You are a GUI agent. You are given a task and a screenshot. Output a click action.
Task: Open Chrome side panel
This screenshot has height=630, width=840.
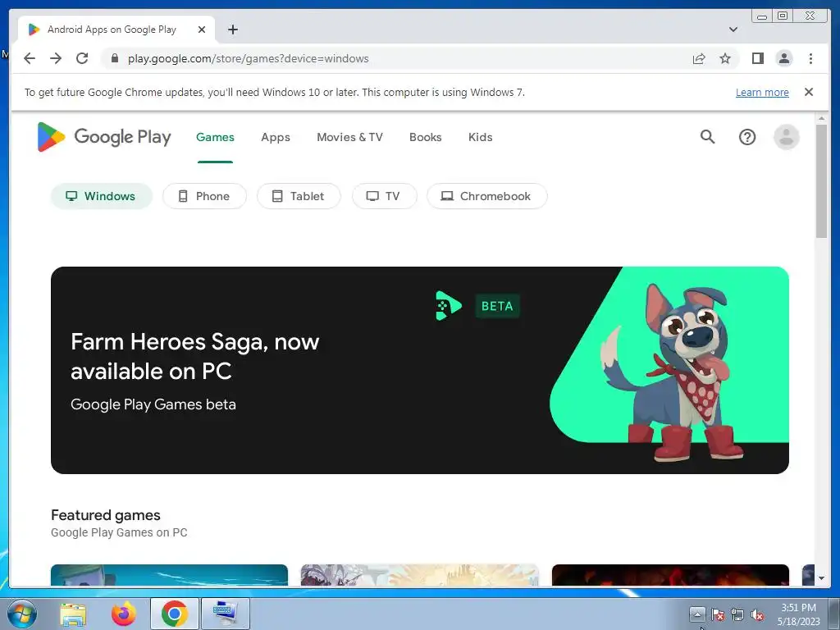pos(757,58)
